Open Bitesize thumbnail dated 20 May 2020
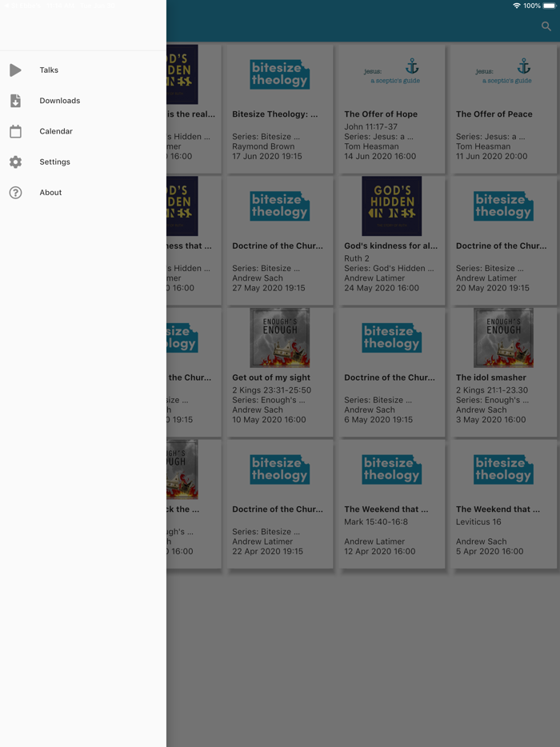This screenshot has height=747, width=560. coord(503,206)
